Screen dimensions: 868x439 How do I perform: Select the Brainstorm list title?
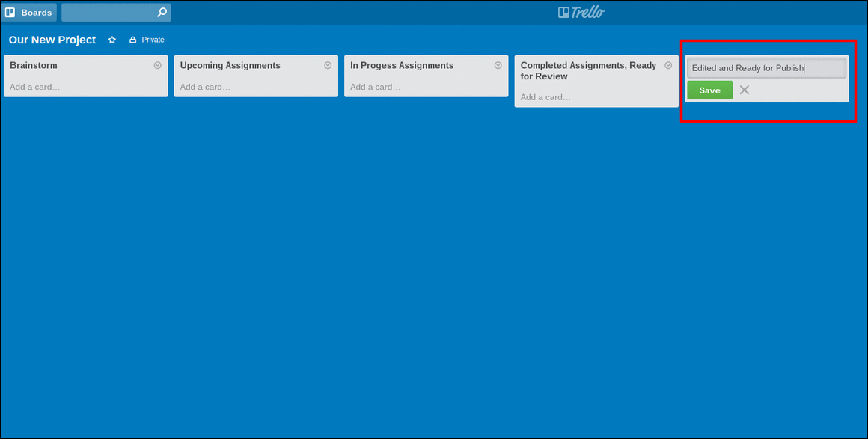(x=34, y=65)
